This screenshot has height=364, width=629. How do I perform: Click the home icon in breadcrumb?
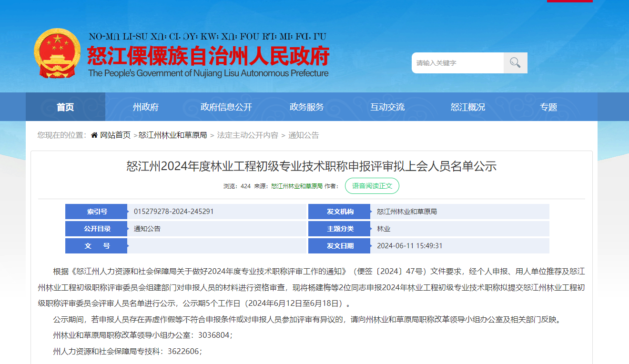click(94, 135)
